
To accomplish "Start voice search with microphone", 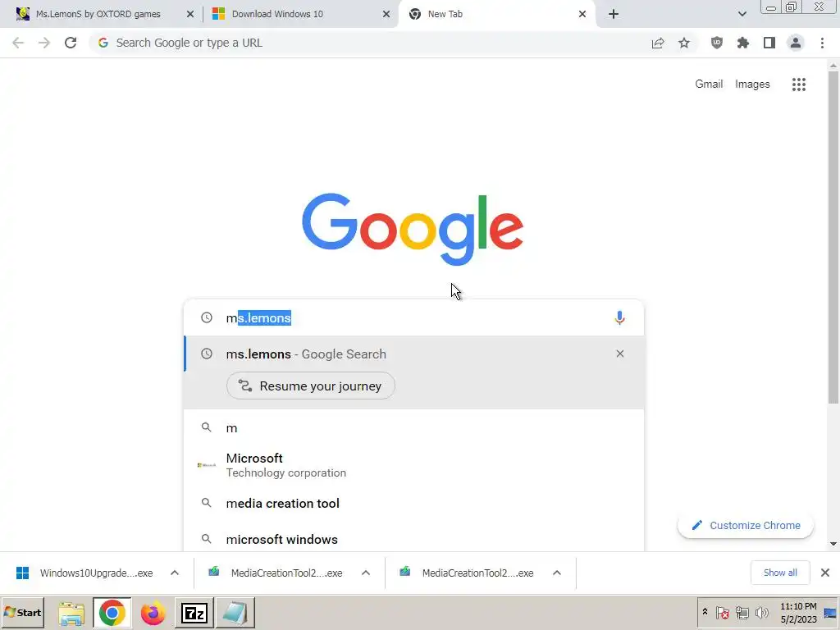I will (619, 317).
